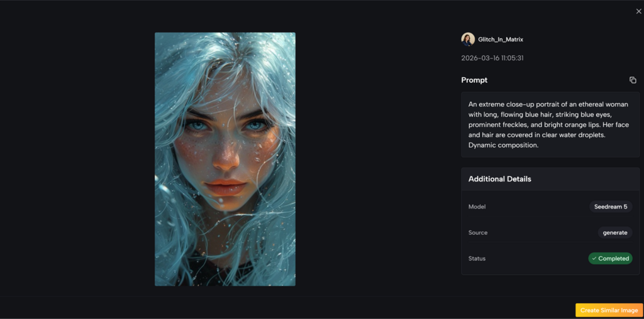Select the generate source badge
Viewport: 644px width, 319px height.
[x=614, y=232]
